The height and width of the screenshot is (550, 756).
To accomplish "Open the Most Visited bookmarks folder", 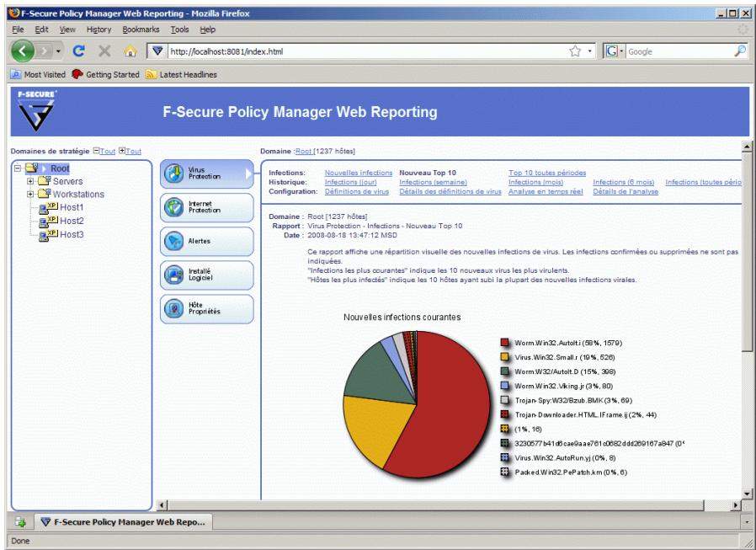I will pos(38,74).
